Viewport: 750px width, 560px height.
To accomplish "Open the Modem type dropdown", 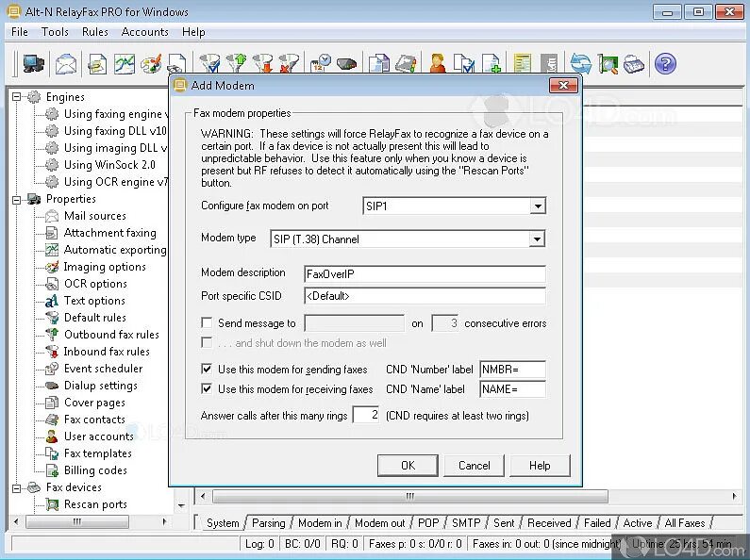I will [x=537, y=239].
